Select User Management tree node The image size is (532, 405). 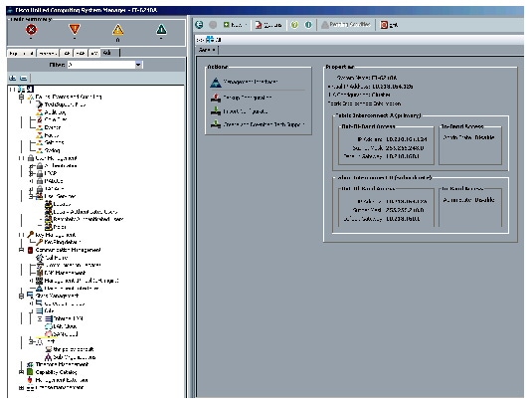tap(56, 158)
